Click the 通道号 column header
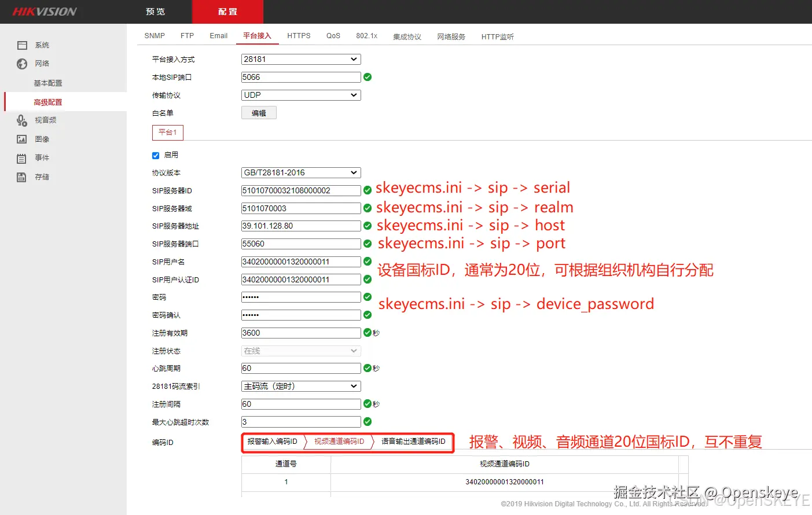This screenshot has height=515, width=812. click(286, 464)
